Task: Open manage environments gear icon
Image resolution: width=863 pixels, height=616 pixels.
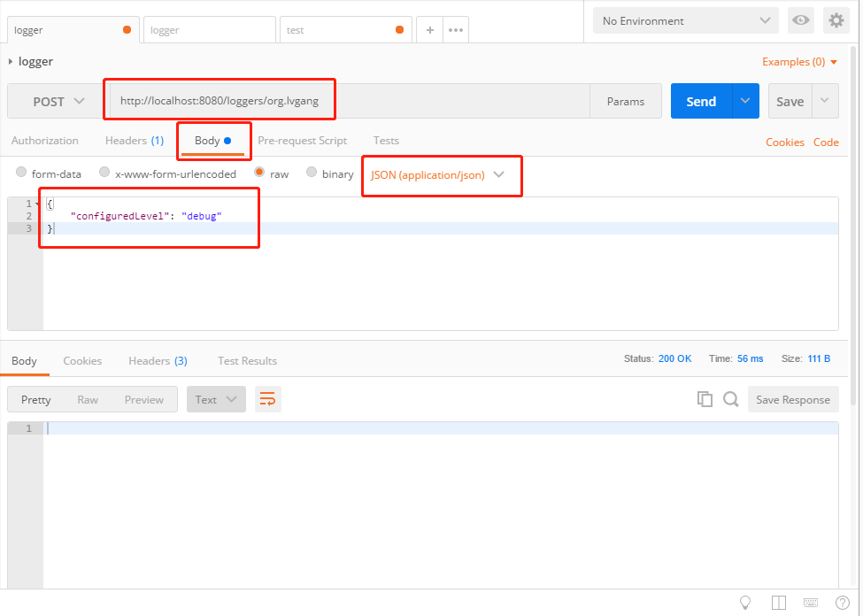Action: [x=836, y=20]
